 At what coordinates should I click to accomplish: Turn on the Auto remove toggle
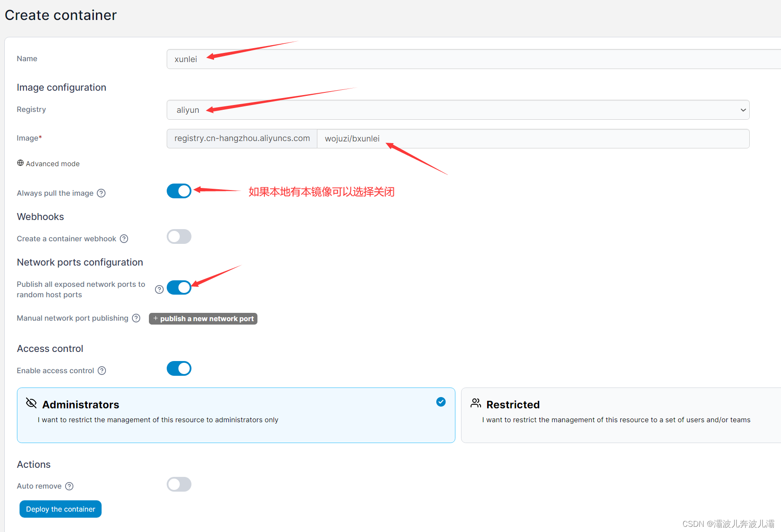click(x=179, y=484)
